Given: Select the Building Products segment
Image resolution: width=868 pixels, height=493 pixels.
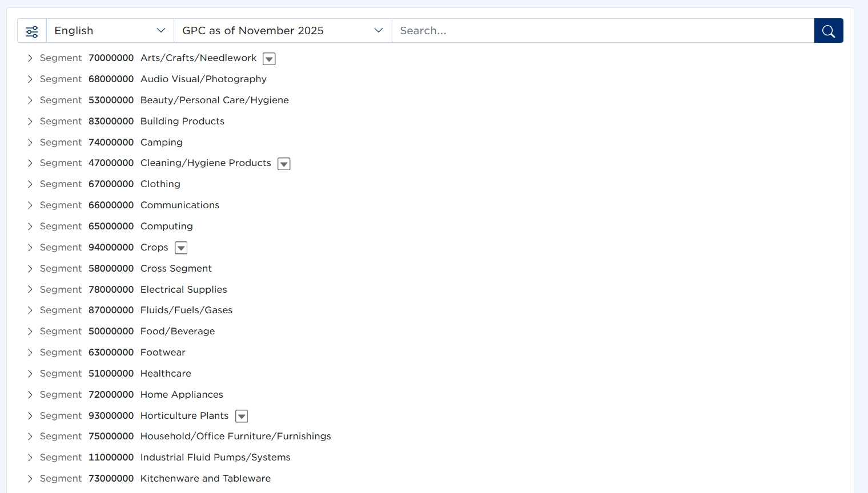Looking at the screenshot, I should click(x=182, y=121).
